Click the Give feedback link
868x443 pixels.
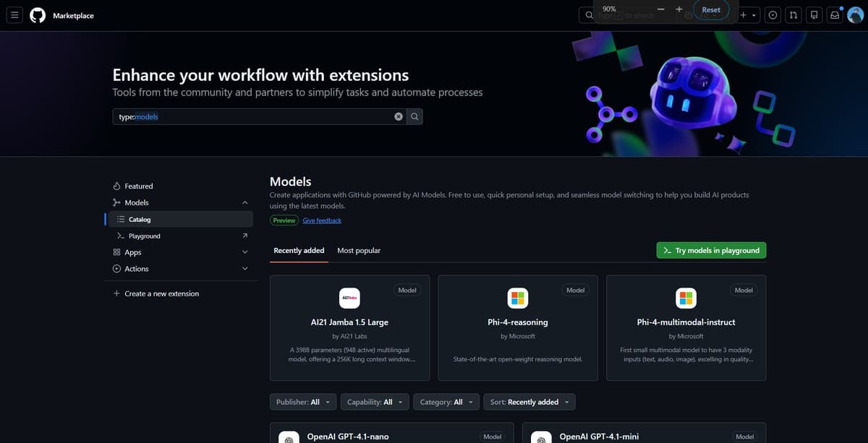tap(322, 220)
